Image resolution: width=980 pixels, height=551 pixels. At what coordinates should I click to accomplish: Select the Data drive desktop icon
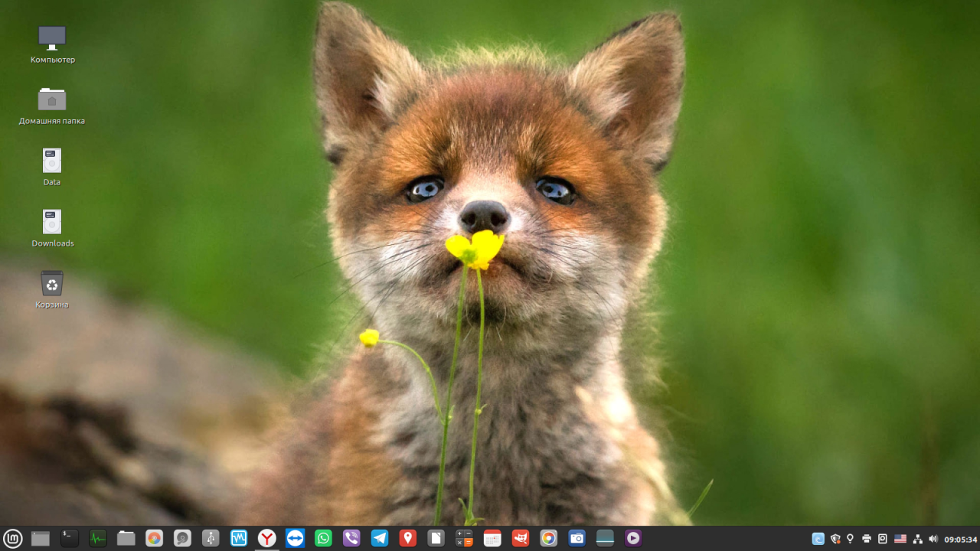(x=52, y=167)
